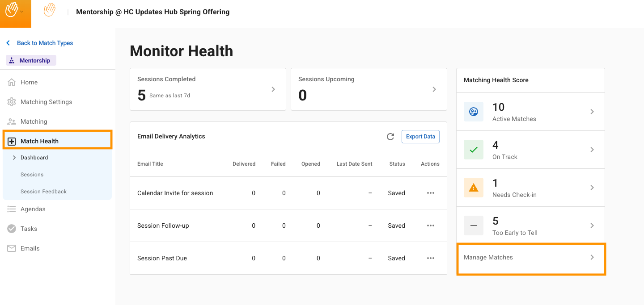Click the refresh icon in Email Delivery Analytics
This screenshot has width=644, height=305.
point(390,137)
